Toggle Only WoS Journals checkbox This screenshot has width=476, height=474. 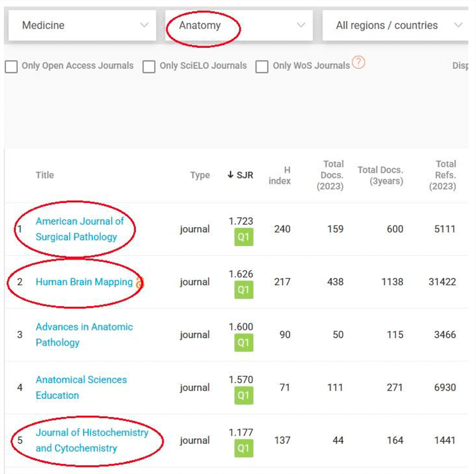tap(262, 67)
